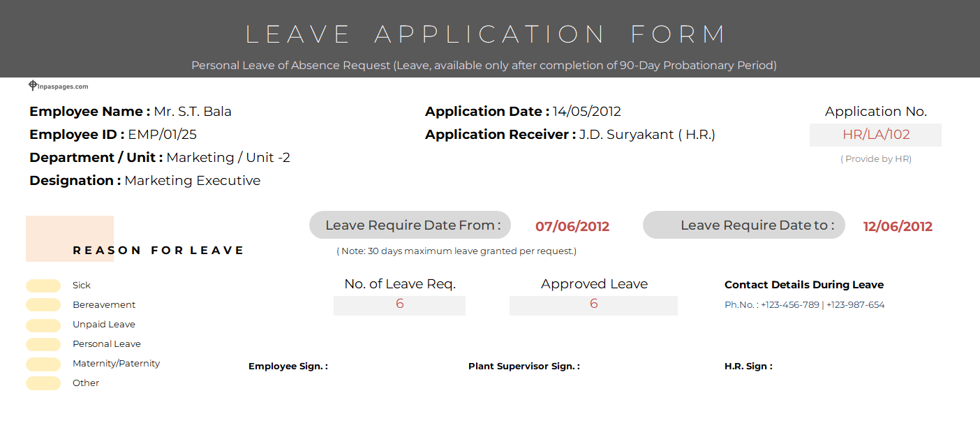This screenshot has width=980, height=444.
Task: Select the Unpaid Leave checkbox
Action: tap(43, 325)
